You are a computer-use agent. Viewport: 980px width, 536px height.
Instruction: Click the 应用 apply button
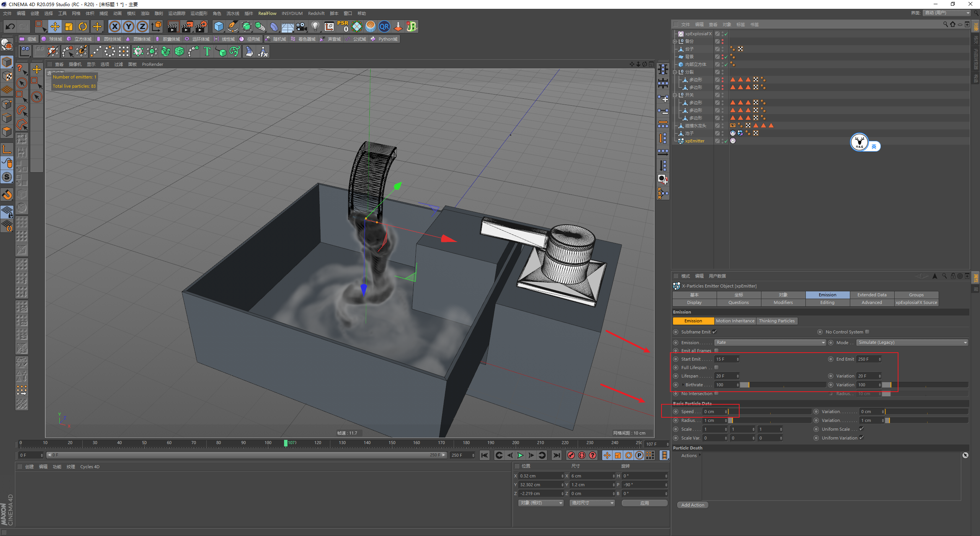coord(644,503)
